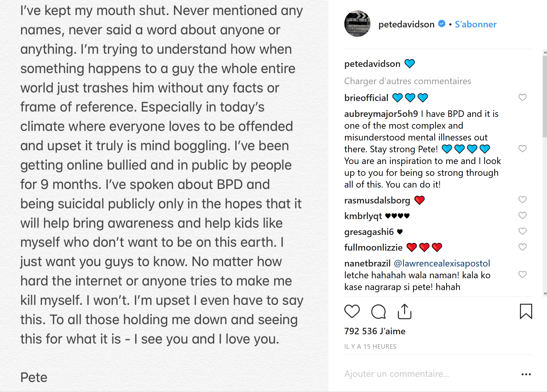Like fullmoonlizzie's comment
Viewport: 547px width, 392px height.
coord(522,247)
